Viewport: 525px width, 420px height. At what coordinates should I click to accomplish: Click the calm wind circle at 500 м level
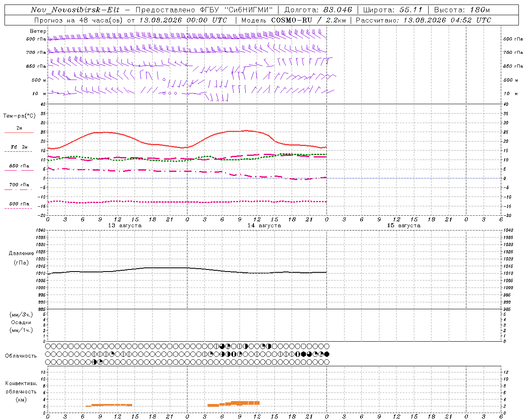[164, 80]
